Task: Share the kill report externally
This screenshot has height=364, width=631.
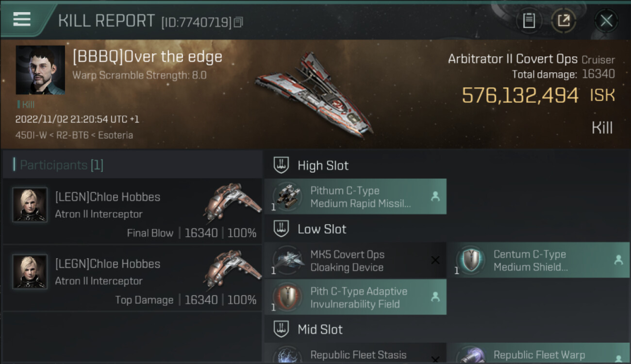Action: [x=564, y=20]
